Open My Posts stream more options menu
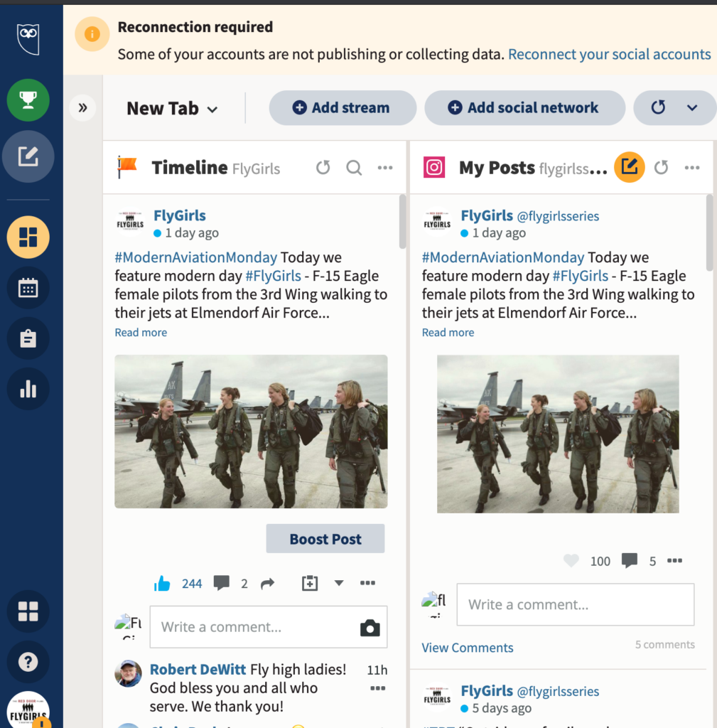This screenshot has height=728, width=717. (692, 168)
